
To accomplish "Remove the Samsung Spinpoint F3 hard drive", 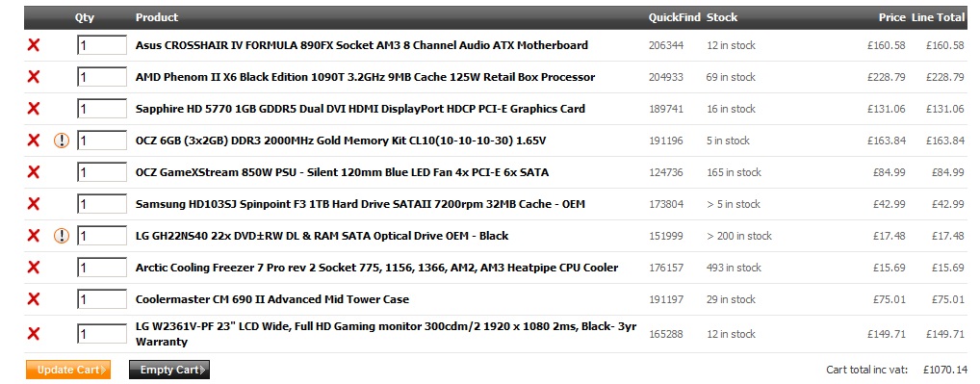I will pyautogui.click(x=34, y=204).
